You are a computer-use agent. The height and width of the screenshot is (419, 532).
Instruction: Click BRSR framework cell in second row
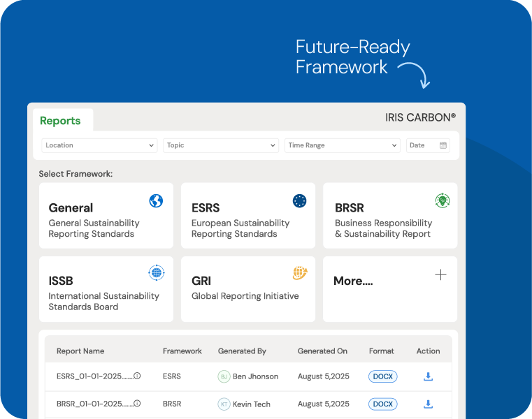click(172, 404)
